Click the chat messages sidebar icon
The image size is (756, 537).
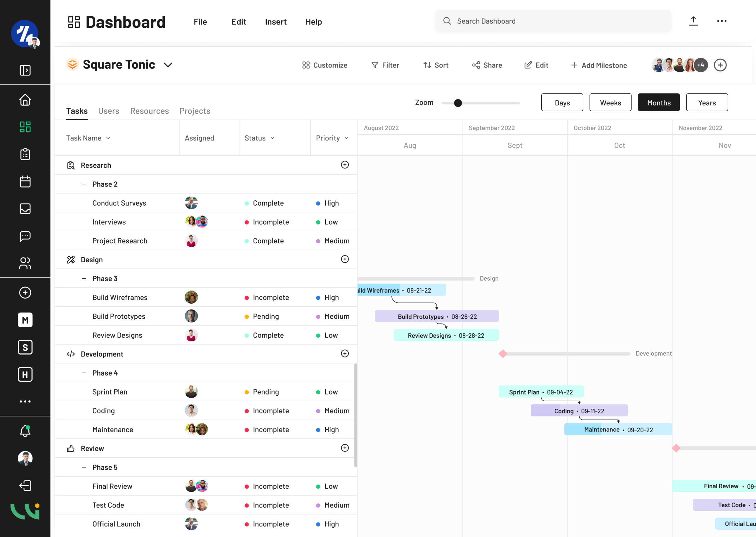point(25,236)
